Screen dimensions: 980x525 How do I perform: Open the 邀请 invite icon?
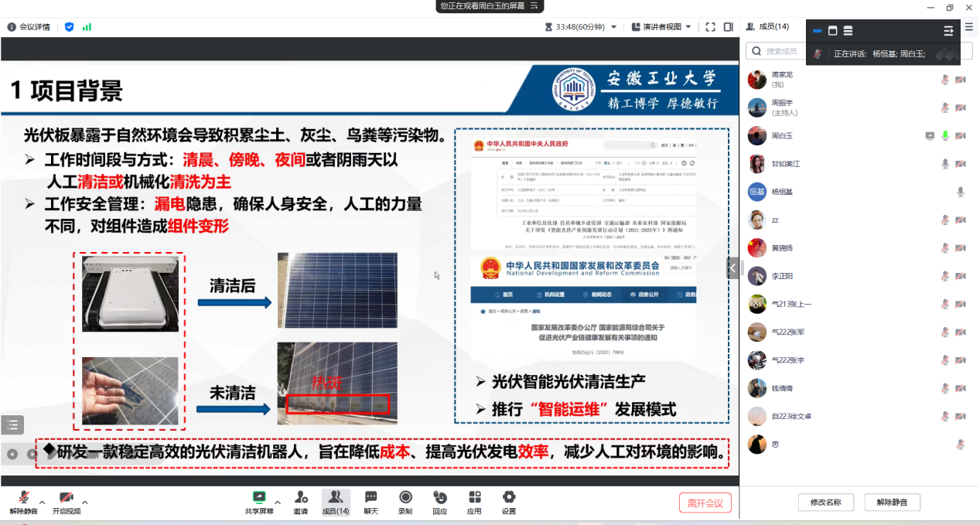click(300, 497)
